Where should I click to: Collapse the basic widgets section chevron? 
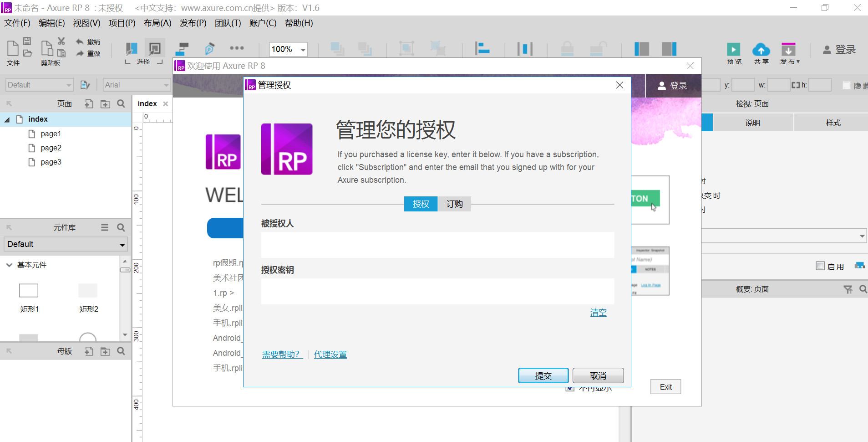[x=9, y=265]
